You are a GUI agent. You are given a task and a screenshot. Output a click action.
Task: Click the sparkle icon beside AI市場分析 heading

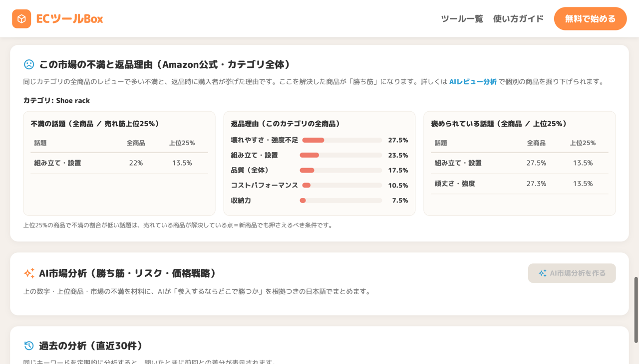point(29,273)
